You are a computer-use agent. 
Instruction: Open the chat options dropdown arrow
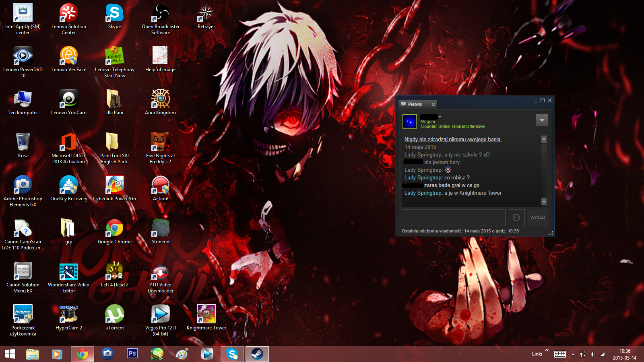tap(542, 120)
